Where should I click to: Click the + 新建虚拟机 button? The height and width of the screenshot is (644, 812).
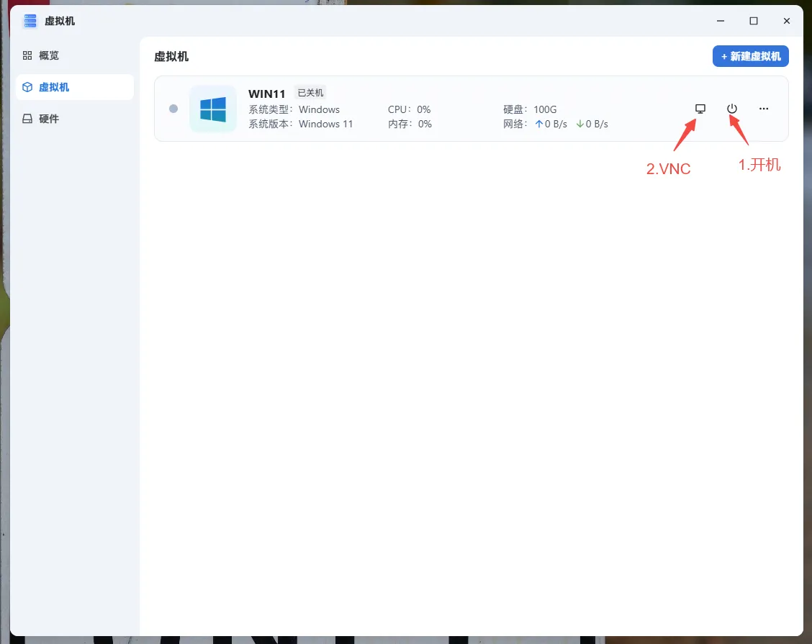(x=750, y=56)
